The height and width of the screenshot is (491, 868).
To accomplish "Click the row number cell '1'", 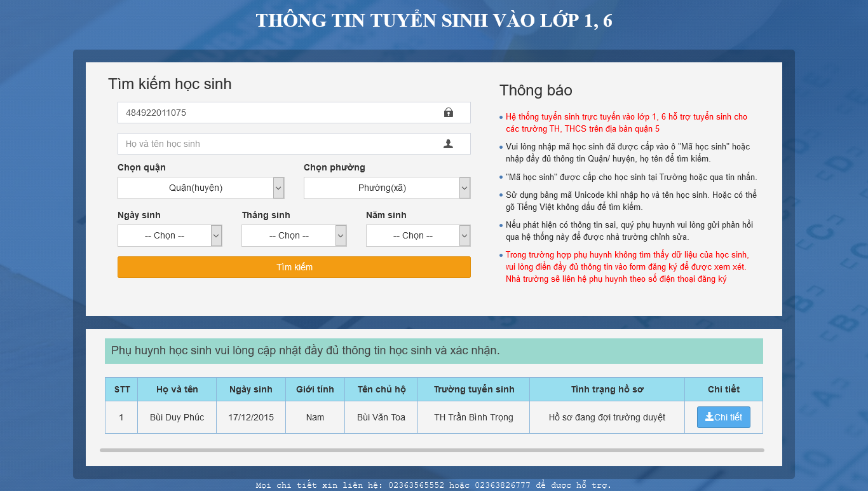I will [121, 417].
